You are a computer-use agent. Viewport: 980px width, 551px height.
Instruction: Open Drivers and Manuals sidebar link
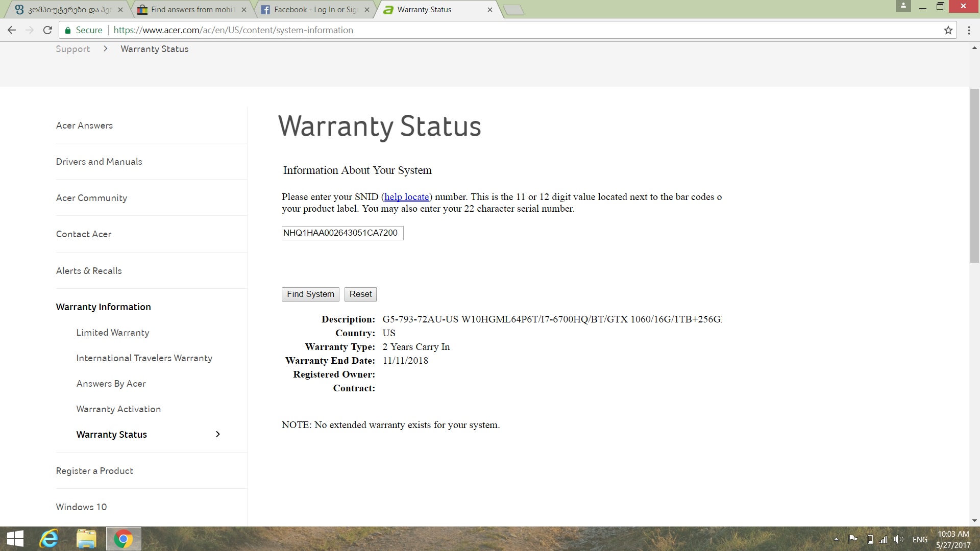coord(99,162)
